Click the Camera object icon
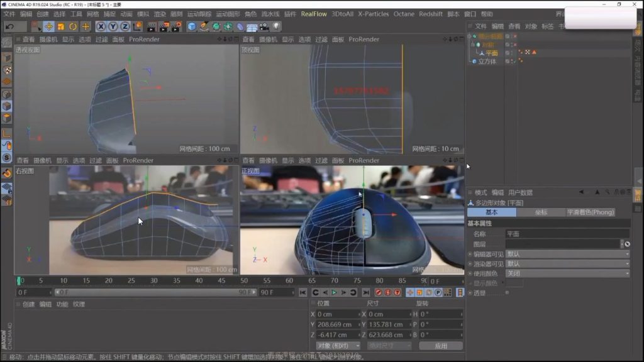The image size is (644, 362). pyautogui.click(x=264, y=26)
